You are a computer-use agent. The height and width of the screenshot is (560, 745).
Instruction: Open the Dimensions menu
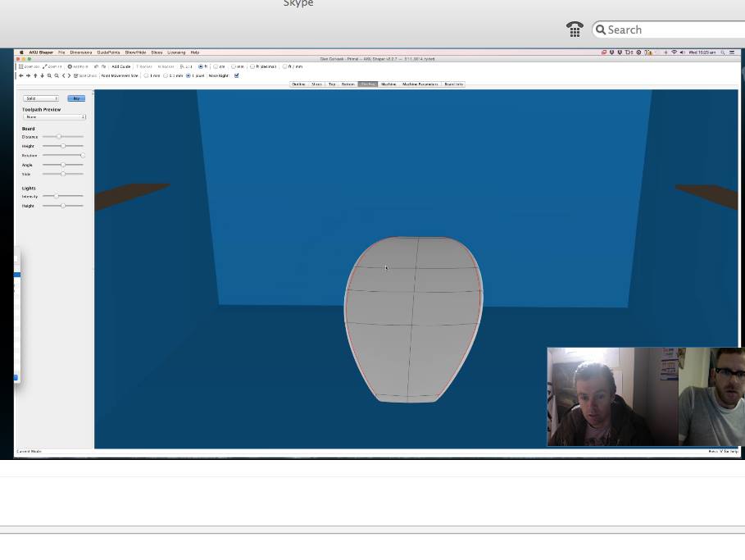tap(81, 52)
